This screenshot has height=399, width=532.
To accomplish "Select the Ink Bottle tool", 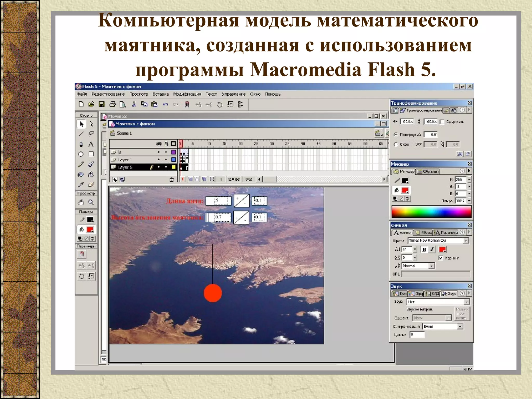I will click(81, 175).
